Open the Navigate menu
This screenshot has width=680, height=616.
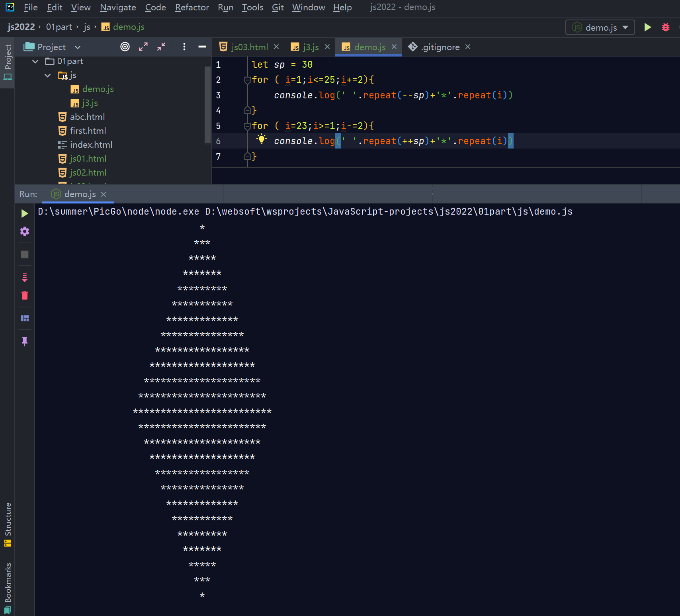click(x=118, y=7)
